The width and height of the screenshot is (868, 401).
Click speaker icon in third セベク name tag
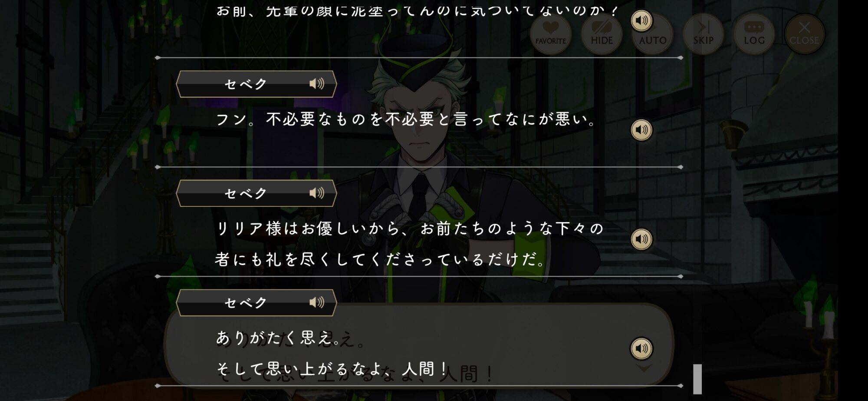pyautogui.click(x=317, y=302)
